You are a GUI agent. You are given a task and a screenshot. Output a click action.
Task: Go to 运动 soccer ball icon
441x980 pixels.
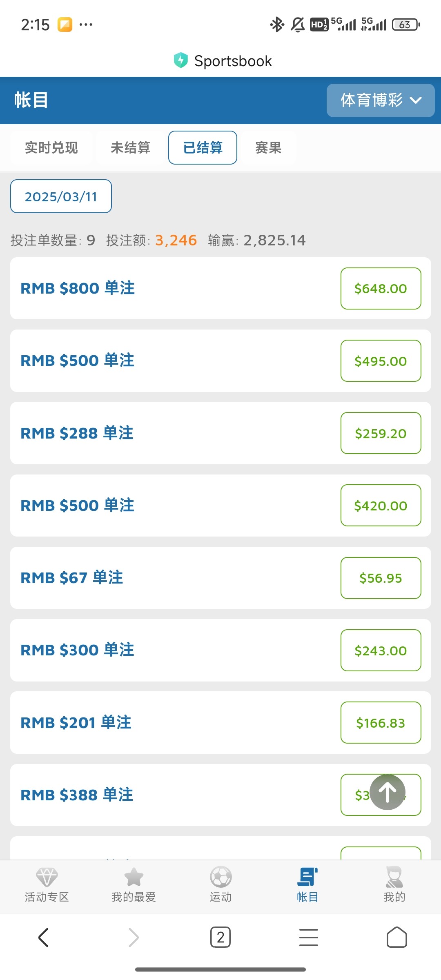pyautogui.click(x=220, y=877)
